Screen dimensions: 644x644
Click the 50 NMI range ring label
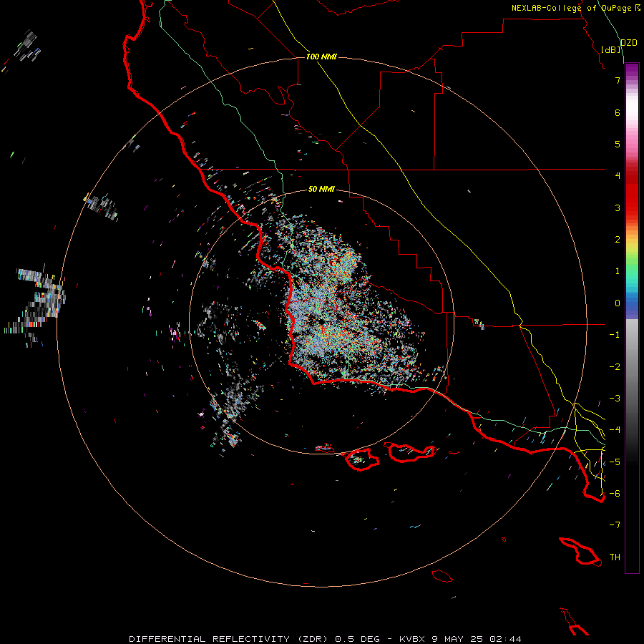(321, 189)
